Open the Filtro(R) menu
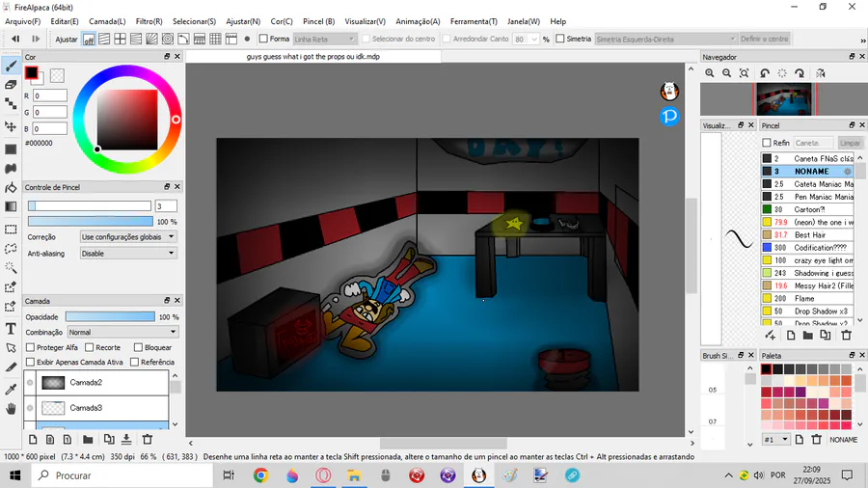The image size is (868, 488). [149, 21]
